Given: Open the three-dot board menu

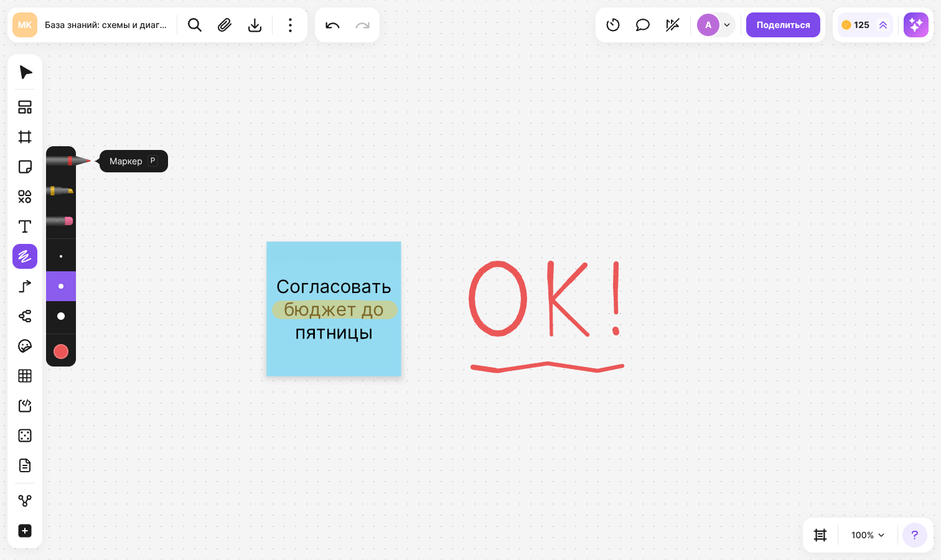Looking at the screenshot, I should click(290, 25).
